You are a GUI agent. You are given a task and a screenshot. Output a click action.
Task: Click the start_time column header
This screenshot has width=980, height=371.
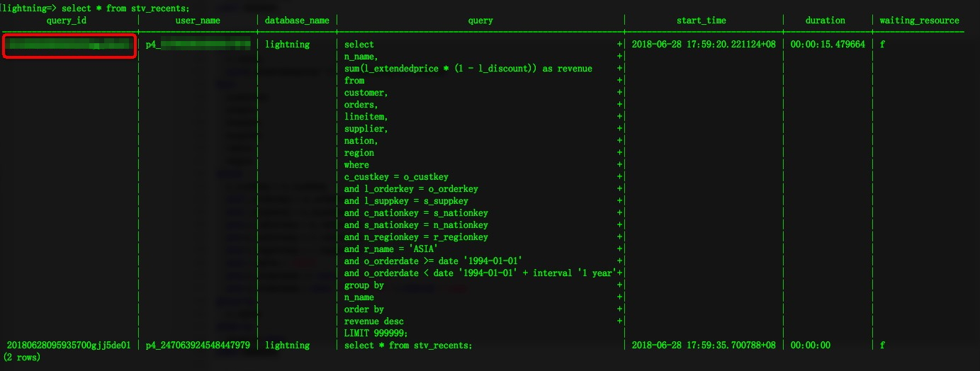pos(701,21)
